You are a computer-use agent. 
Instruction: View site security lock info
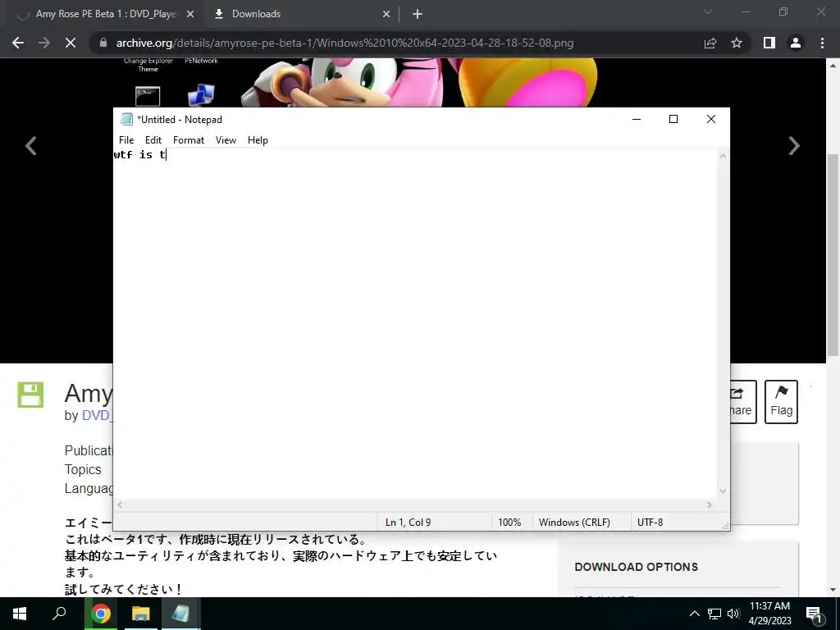click(x=103, y=43)
